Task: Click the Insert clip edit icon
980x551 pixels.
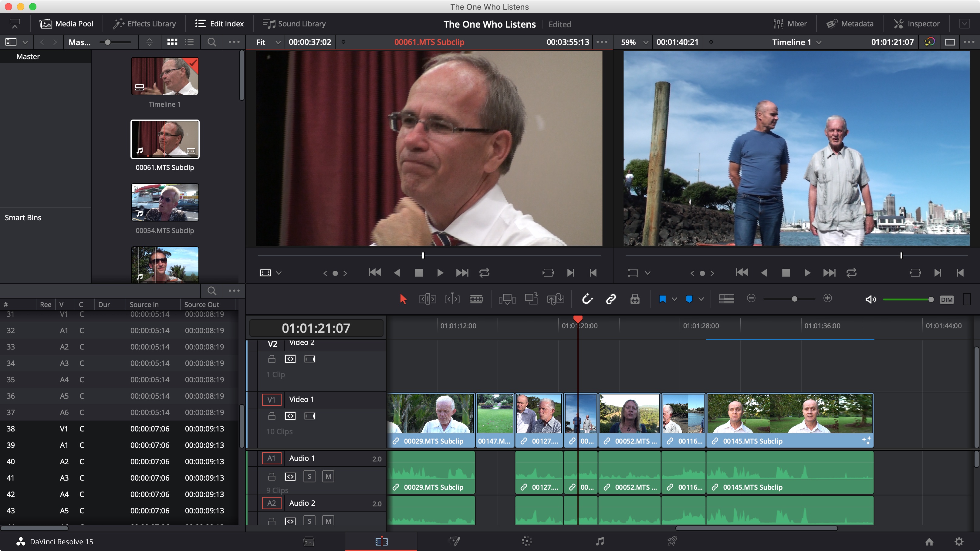Action: pyautogui.click(x=507, y=299)
